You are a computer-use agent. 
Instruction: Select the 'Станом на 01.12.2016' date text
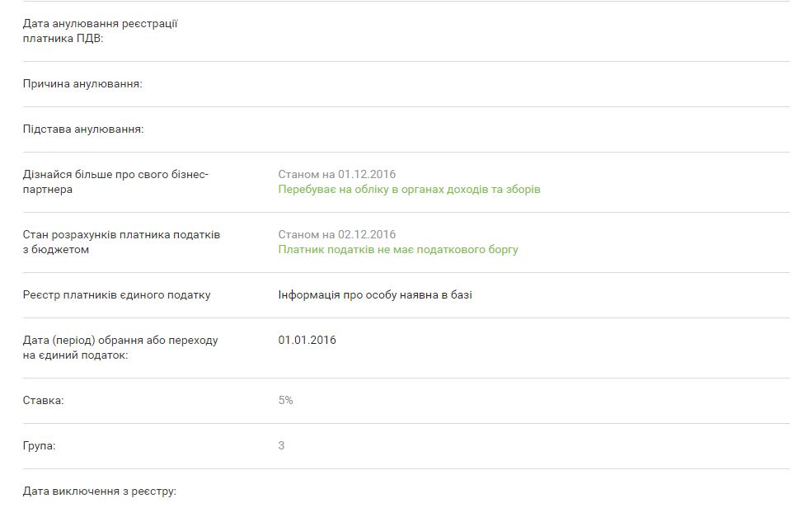tap(337, 175)
